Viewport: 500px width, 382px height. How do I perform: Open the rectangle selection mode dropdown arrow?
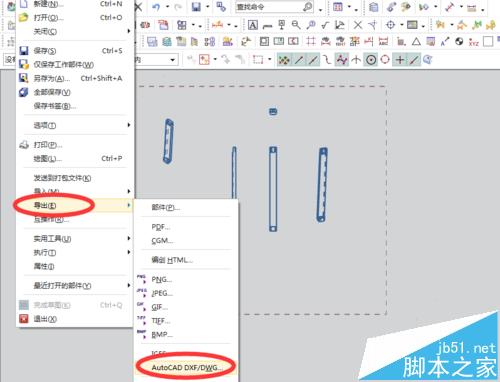pyautogui.click(x=269, y=60)
